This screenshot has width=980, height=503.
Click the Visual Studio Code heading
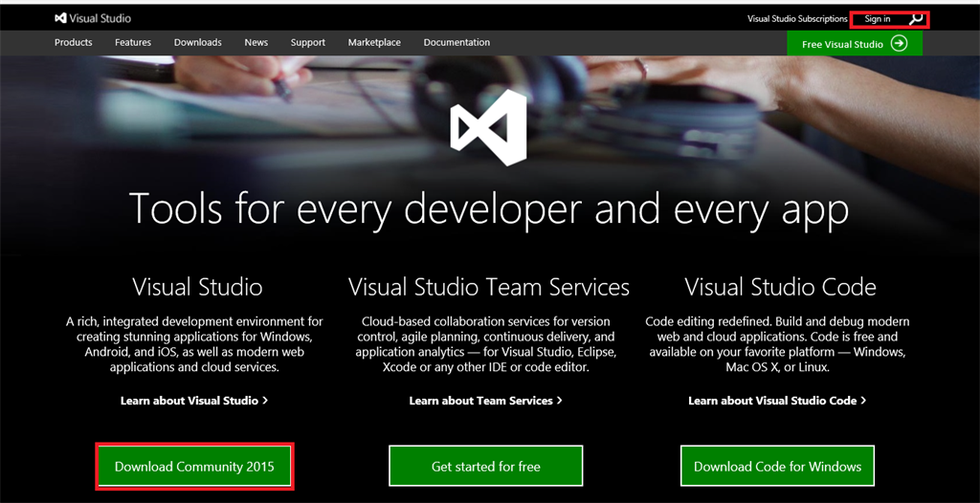point(780,287)
